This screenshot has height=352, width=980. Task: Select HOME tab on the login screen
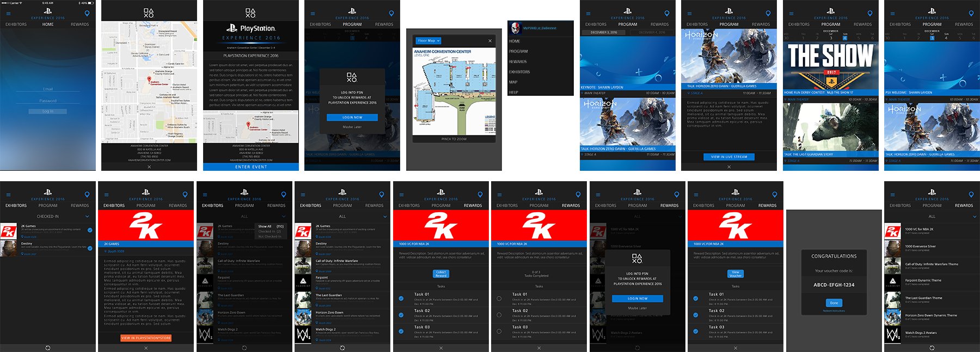[x=48, y=24]
